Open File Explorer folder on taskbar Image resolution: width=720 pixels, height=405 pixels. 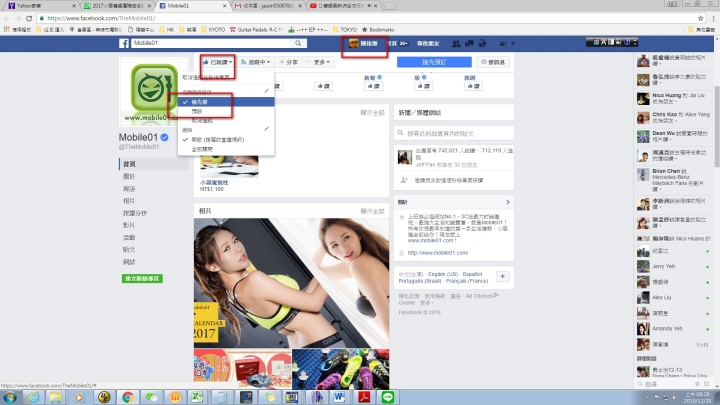pyautogui.click(x=56, y=397)
